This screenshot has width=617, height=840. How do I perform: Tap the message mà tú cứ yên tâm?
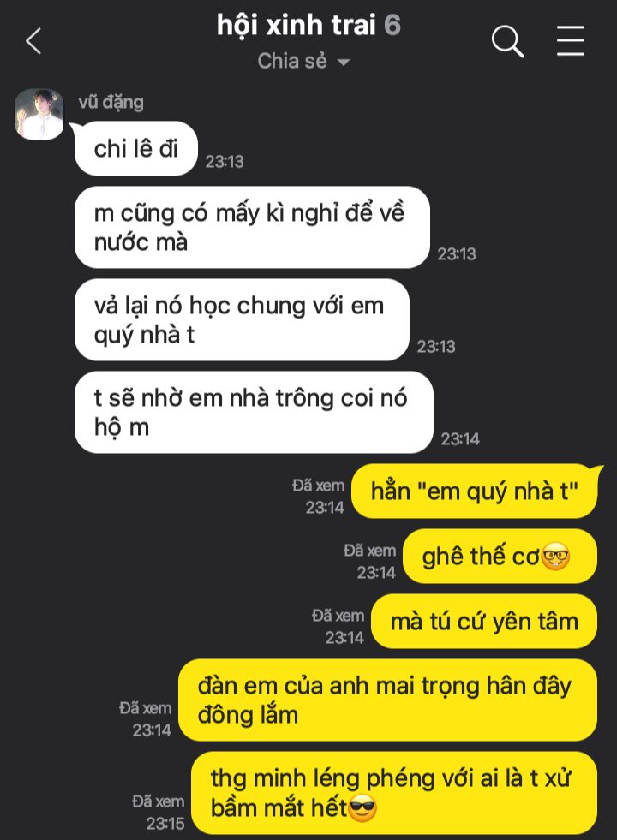484,622
